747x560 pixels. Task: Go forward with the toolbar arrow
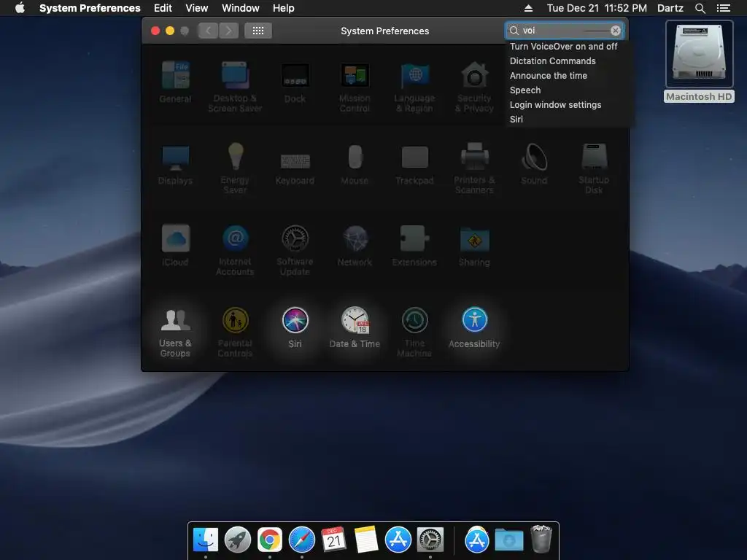coord(228,31)
